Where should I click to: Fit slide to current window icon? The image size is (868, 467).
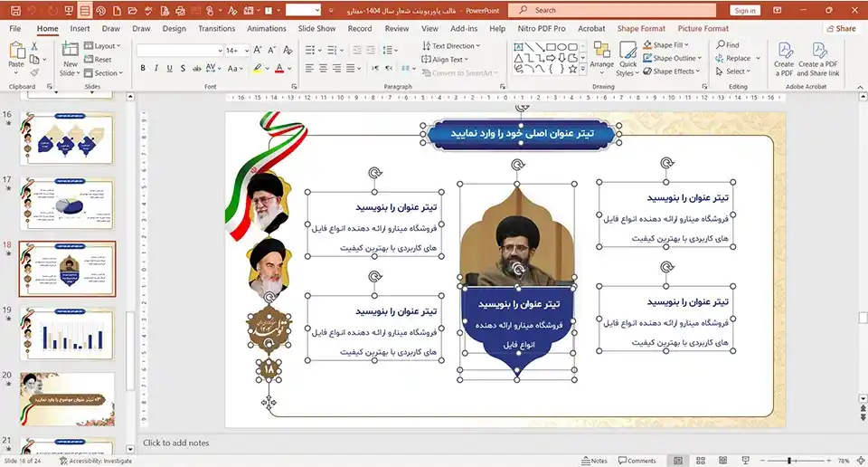[x=861, y=461]
